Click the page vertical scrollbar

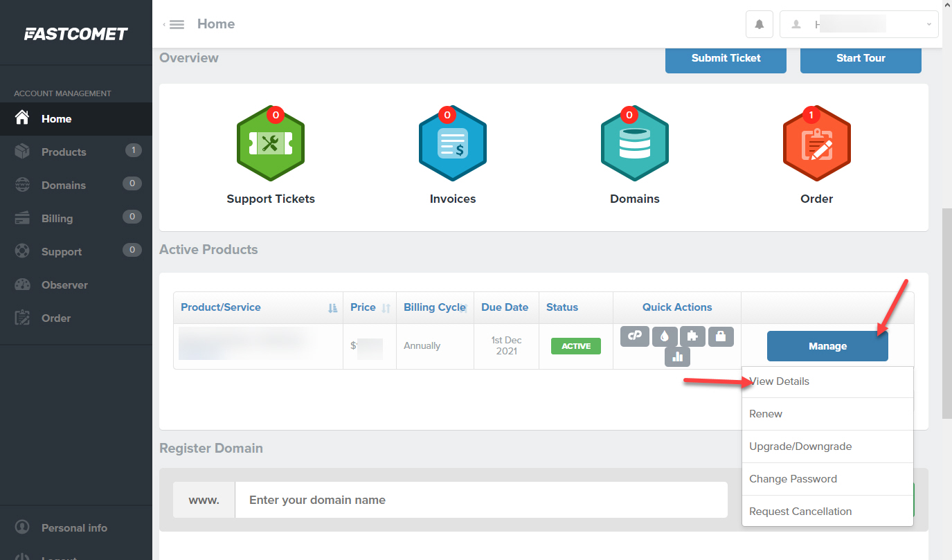tap(946, 314)
